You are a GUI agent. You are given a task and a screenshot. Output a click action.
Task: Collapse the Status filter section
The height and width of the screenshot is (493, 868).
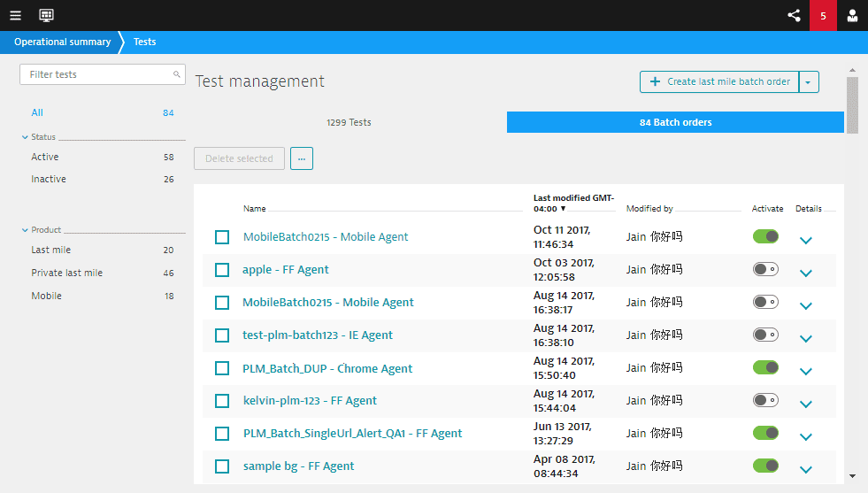[25, 137]
